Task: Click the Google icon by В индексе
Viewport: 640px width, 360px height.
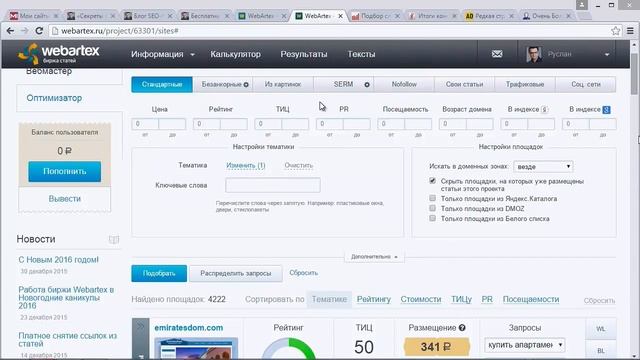Action: [607, 109]
